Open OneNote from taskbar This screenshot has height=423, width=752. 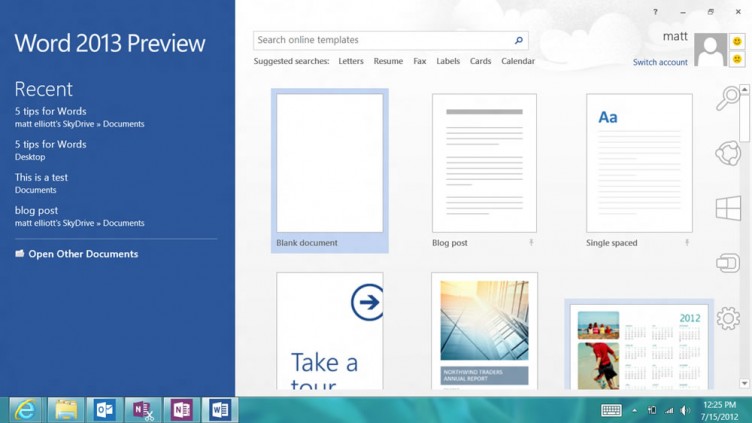181,410
